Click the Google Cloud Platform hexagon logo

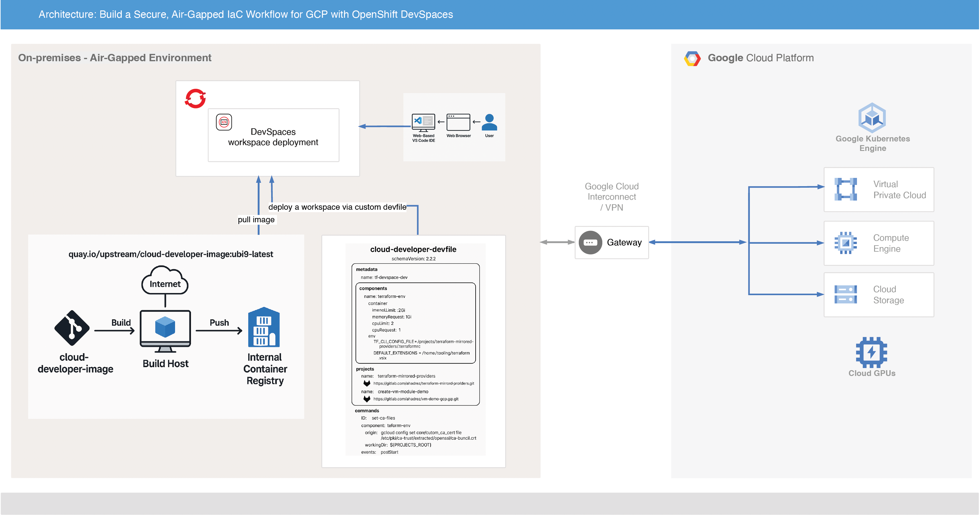(692, 58)
